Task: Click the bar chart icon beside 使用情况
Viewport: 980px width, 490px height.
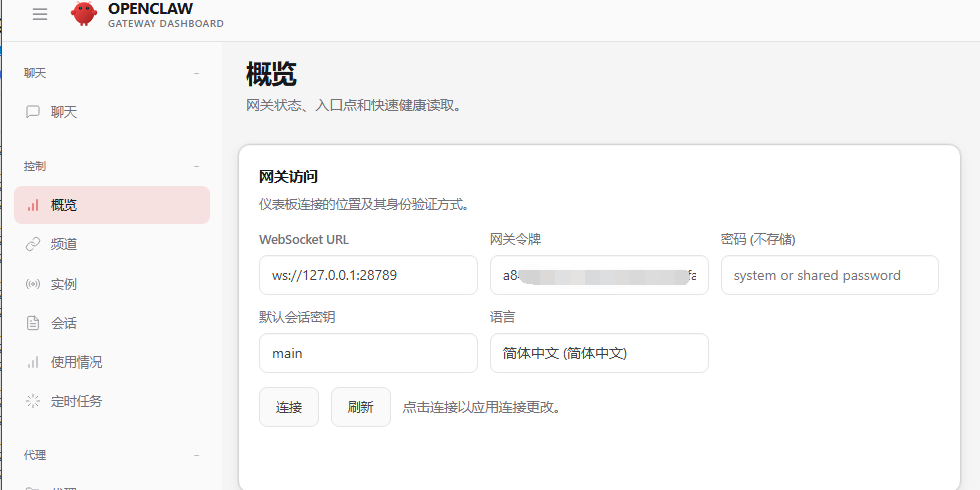Action: 33,362
